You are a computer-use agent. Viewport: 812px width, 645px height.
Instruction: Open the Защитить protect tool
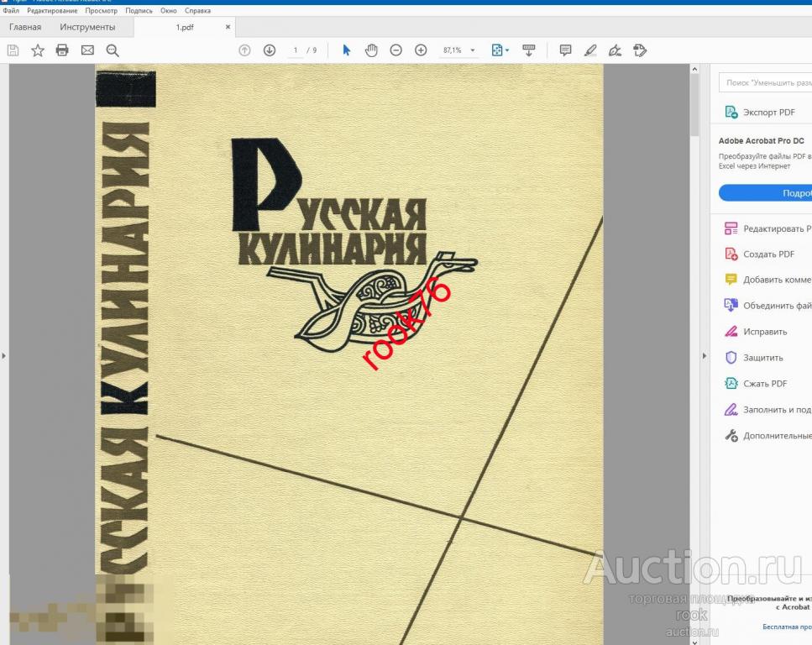click(754, 358)
